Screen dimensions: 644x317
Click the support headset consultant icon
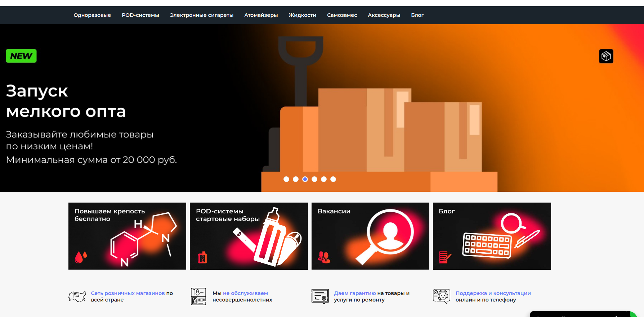pos(441,296)
